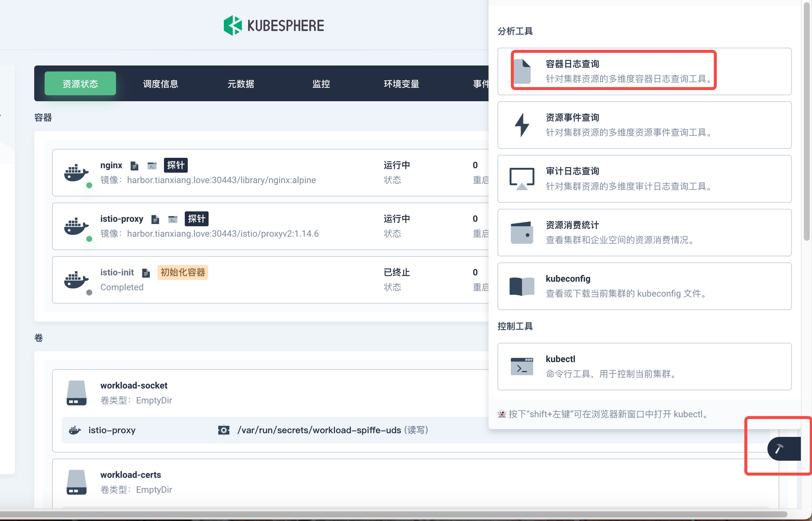Click the KubeSphere logo
This screenshot has width=812, height=521.
(x=274, y=25)
